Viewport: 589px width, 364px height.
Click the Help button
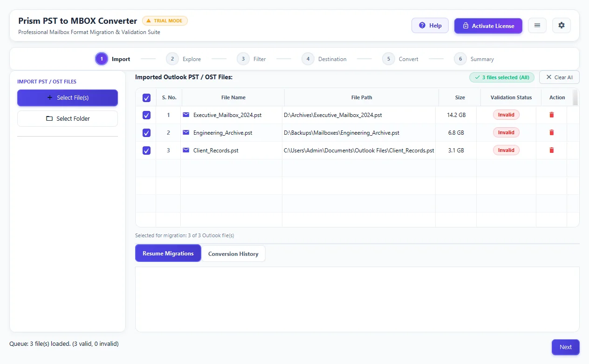point(430,26)
